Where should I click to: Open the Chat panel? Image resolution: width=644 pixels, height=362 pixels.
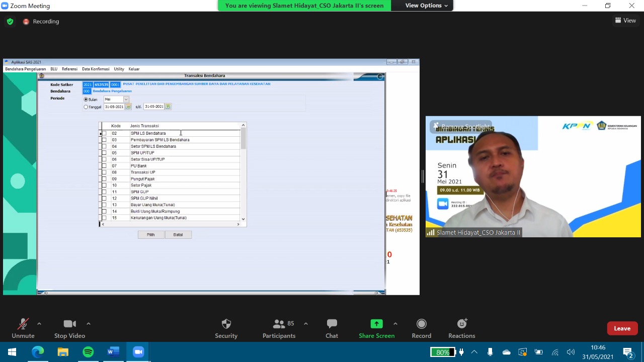pos(332,328)
